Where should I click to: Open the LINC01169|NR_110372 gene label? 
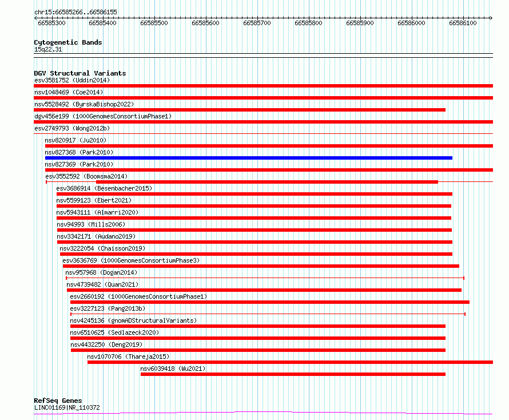click(x=67, y=407)
